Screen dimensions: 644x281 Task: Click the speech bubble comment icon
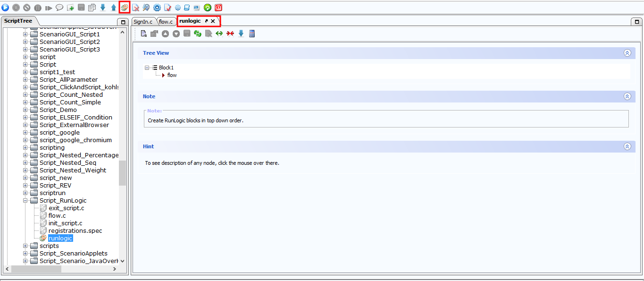[59, 8]
